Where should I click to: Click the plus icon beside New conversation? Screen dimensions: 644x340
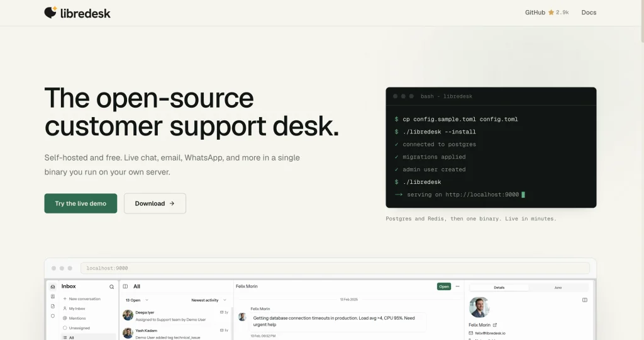tap(65, 299)
